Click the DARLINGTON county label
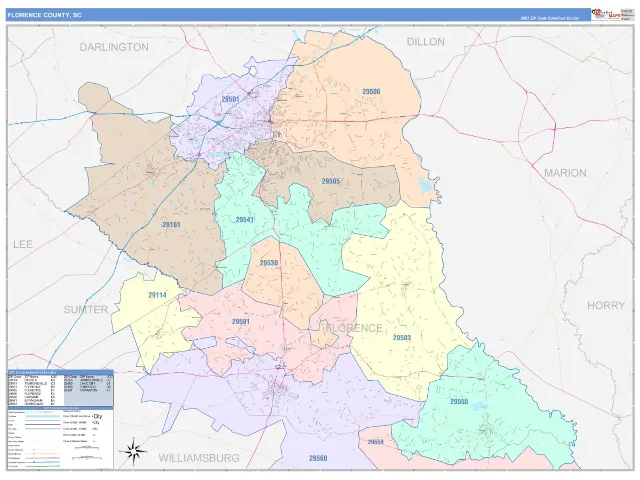This screenshot has height=480, width=640. pyautogui.click(x=114, y=47)
